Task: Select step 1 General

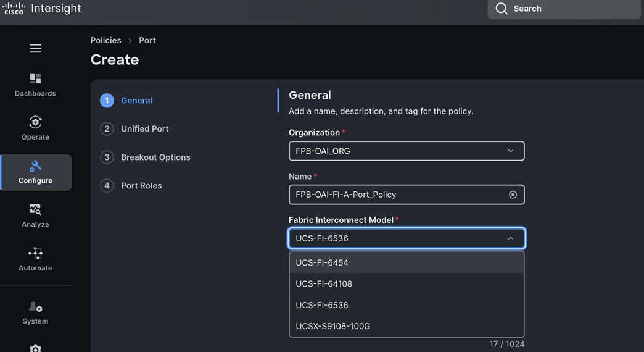Action: tap(126, 100)
